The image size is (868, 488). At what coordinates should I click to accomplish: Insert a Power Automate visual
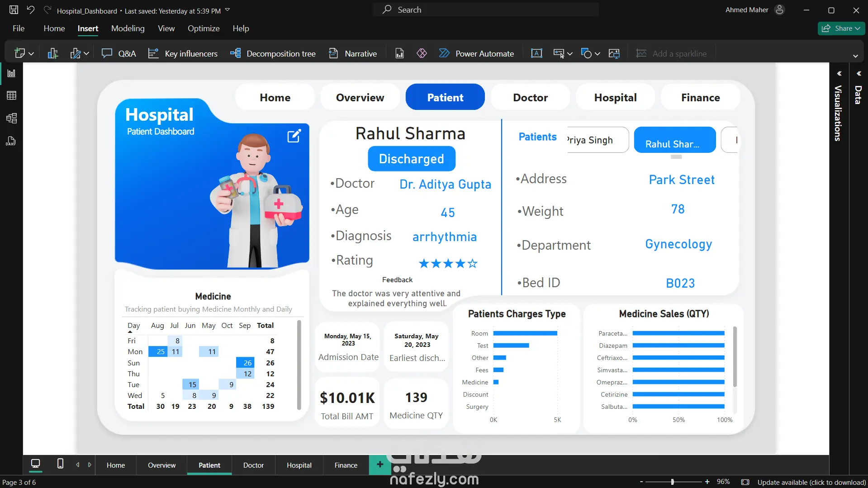(476, 53)
